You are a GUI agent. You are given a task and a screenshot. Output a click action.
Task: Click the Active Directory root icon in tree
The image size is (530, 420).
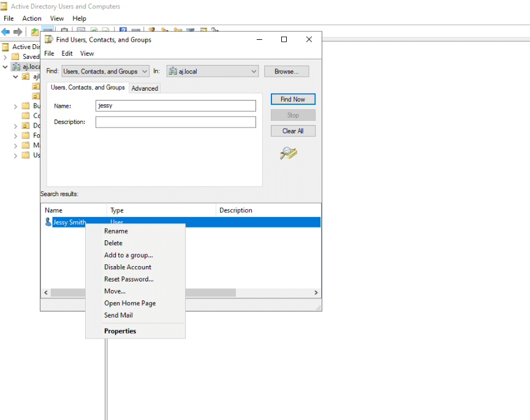point(6,47)
